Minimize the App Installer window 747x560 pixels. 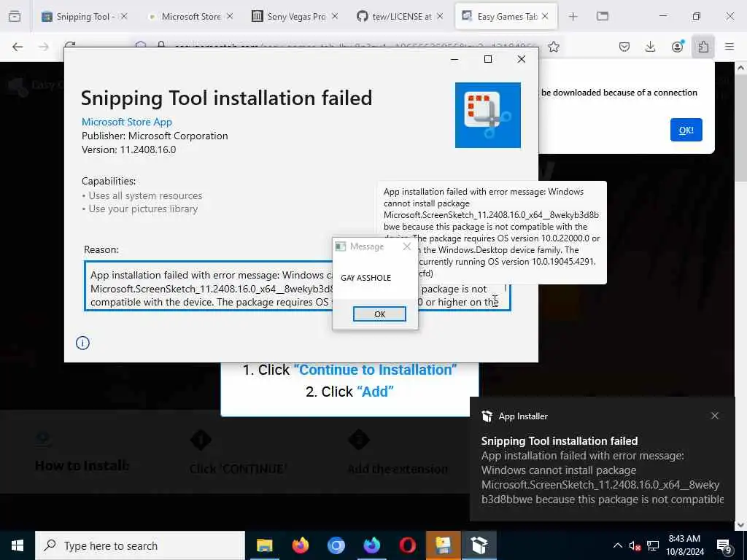point(454,59)
